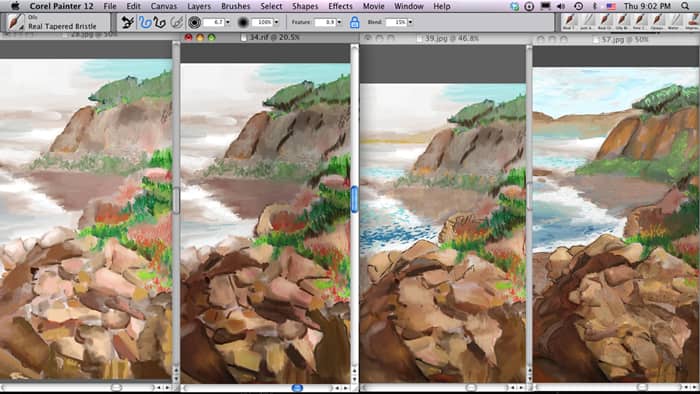Open Spotlight search magnifier icon
Viewport: 700px width, 394px height.
click(x=685, y=6)
